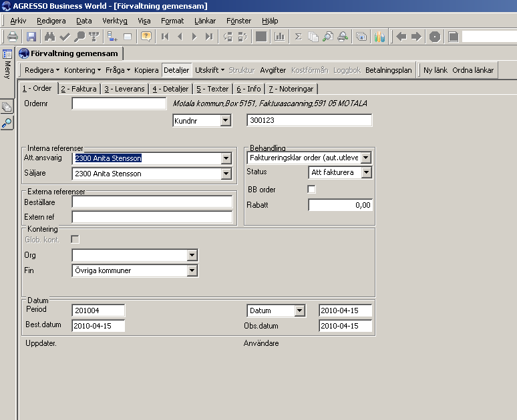The width and height of the screenshot is (517, 420).
Task: Open the Verktyg menu
Action: [x=115, y=21]
